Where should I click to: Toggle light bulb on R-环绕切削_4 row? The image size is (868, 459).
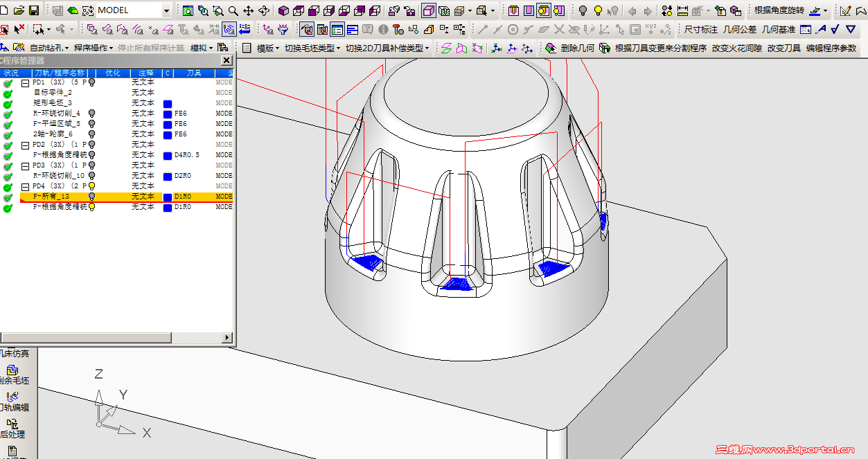click(x=91, y=113)
